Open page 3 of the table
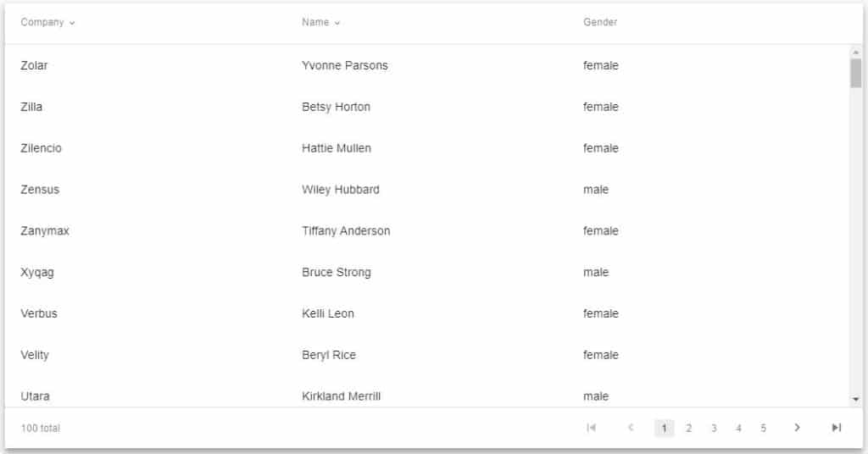 (x=714, y=428)
